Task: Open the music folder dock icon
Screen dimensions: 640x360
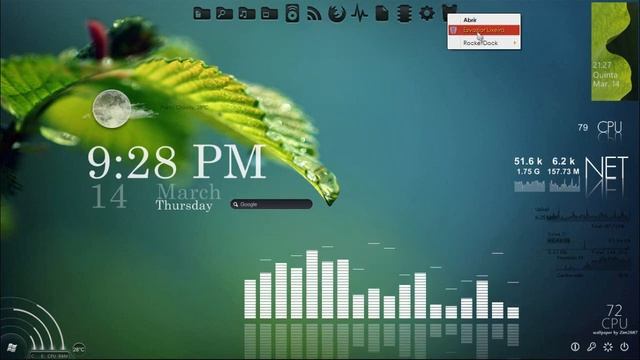Action: click(247, 13)
